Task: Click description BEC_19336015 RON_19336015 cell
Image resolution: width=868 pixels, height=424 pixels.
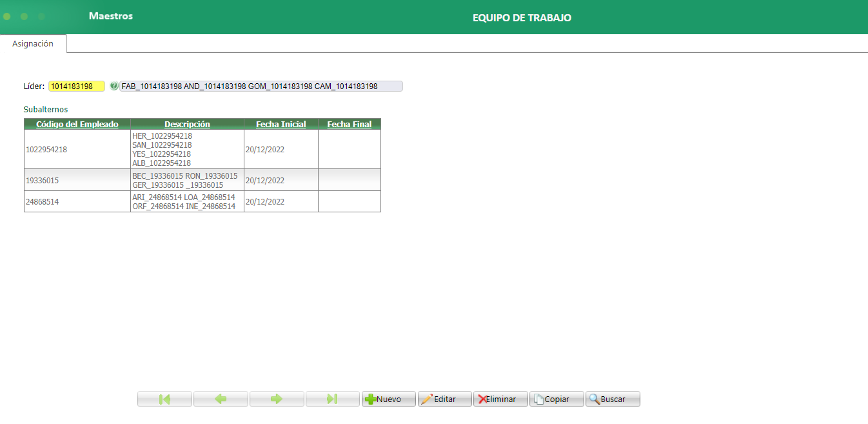Action: tap(187, 180)
